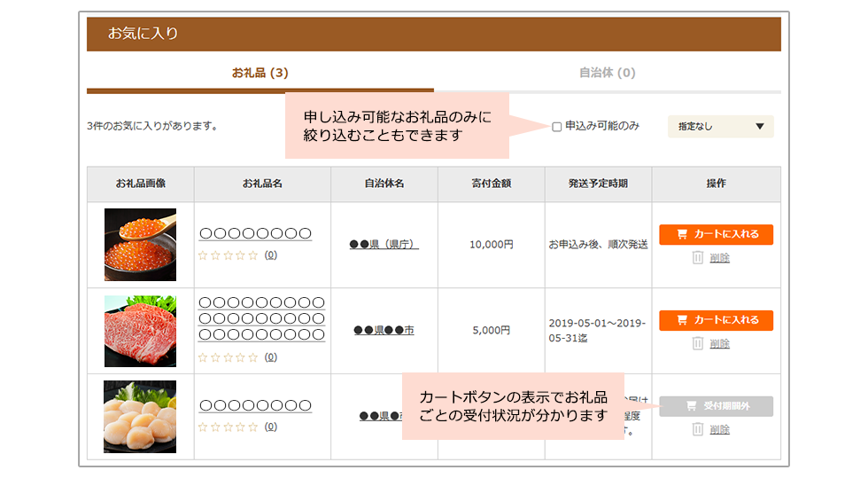Viewport: 868px width, 478px height.
Task: Delete the beef gift via 削除 link
Action: (x=720, y=344)
